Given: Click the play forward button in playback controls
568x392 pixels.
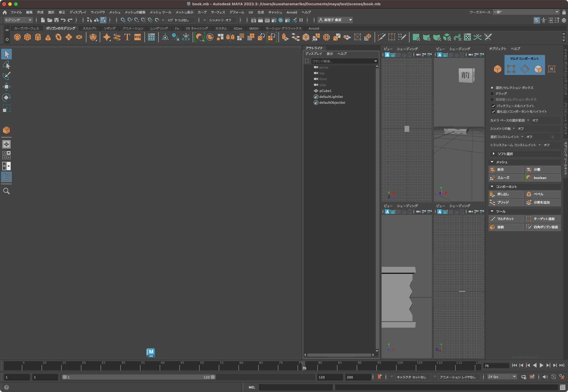Looking at the screenshot, I should pos(542,365).
